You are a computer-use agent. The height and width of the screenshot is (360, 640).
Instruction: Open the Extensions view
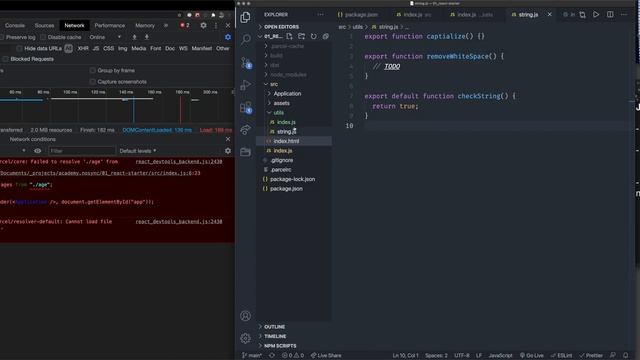pyautogui.click(x=246, y=108)
